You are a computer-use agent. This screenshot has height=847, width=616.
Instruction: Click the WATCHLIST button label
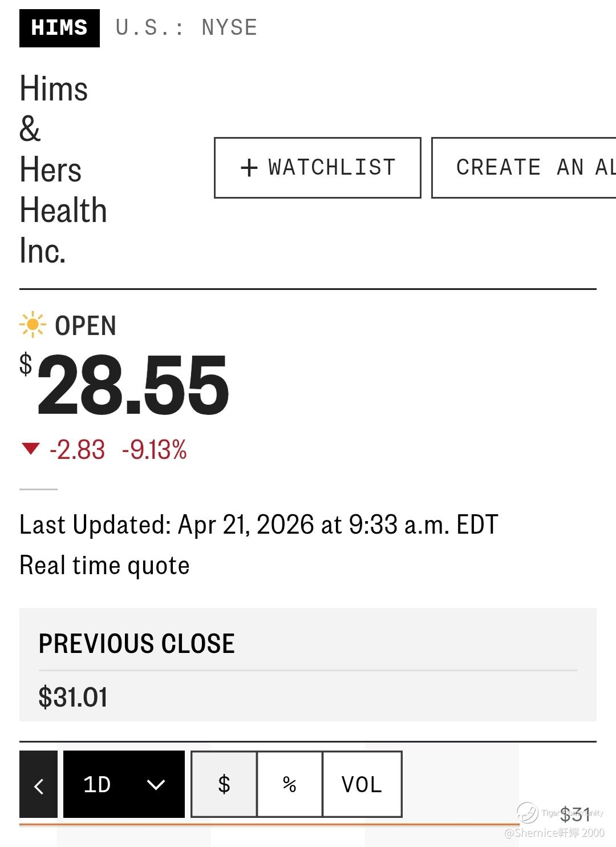[x=332, y=168]
